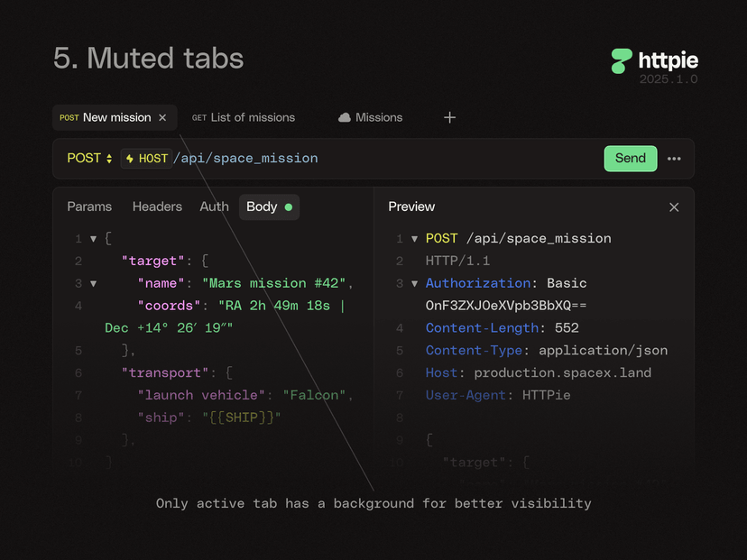Collapse the root JSON object on line 1
Screen dimensions: 747x560
94,239
